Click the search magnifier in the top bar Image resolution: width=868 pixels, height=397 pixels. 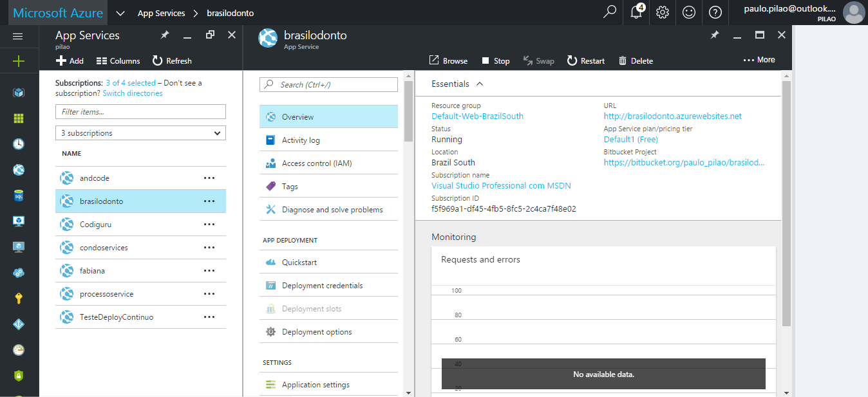609,12
